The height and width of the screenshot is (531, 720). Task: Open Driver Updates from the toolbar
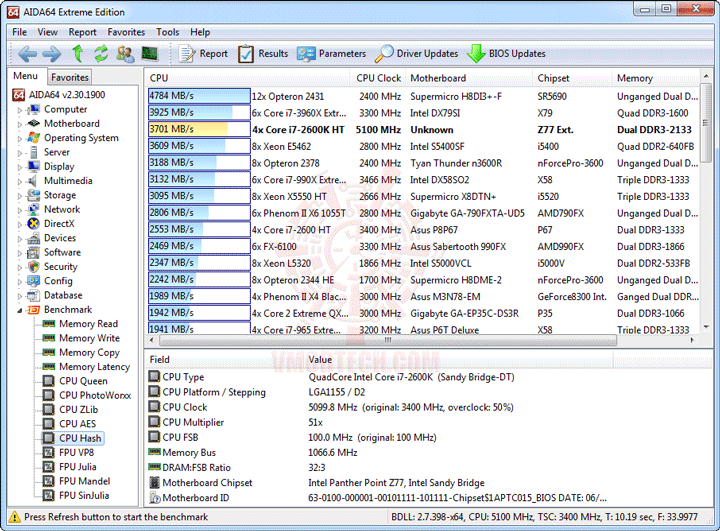[x=416, y=54]
